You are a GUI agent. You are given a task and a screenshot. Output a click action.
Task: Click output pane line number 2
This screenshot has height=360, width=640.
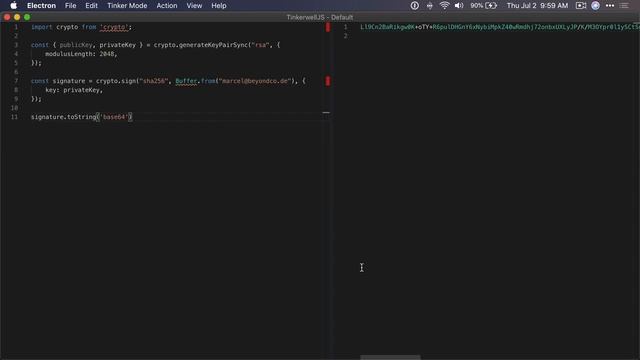point(345,36)
